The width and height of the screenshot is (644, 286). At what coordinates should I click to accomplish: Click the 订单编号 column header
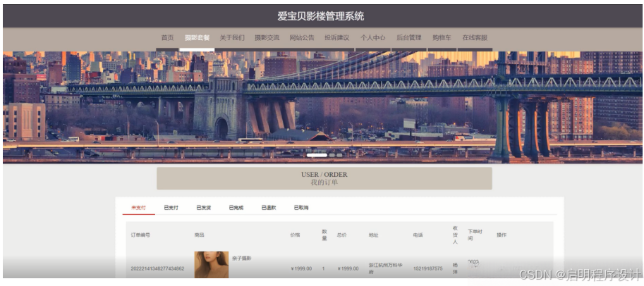[140, 235]
